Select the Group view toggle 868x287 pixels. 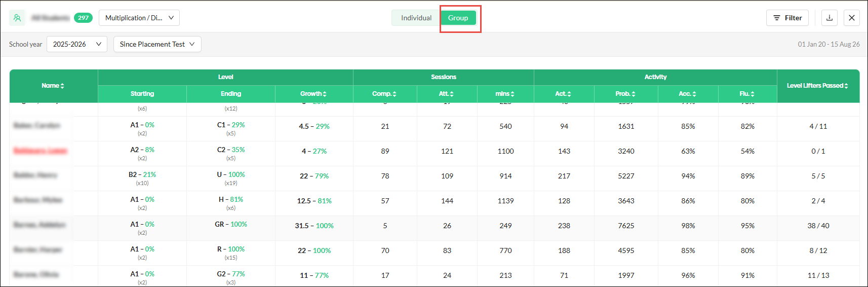[458, 18]
